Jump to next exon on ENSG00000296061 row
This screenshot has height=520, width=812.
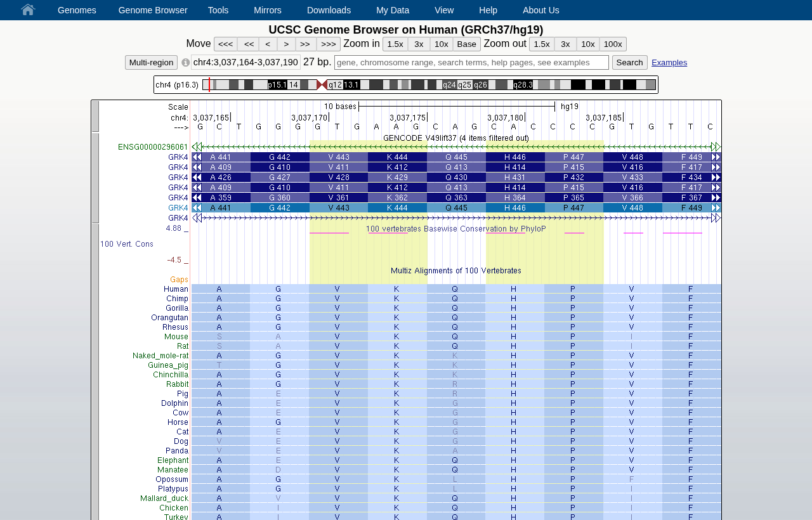click(x=716, y=147)
